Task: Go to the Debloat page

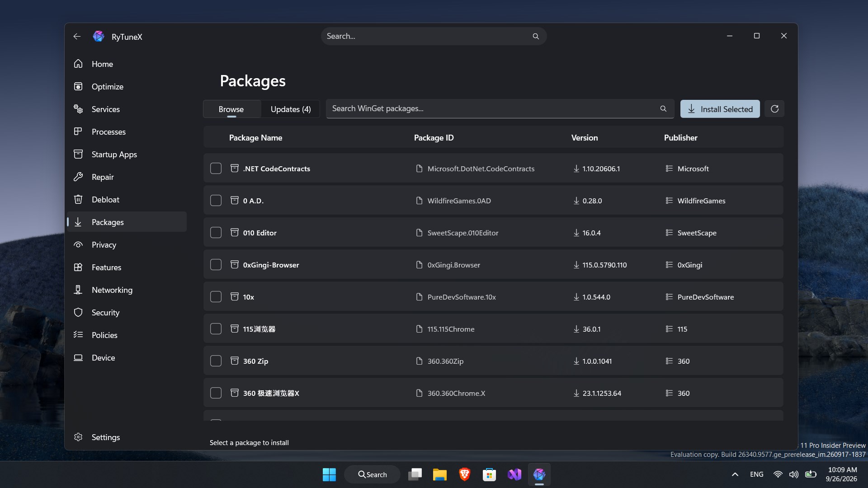Action: tap(127, 199)
